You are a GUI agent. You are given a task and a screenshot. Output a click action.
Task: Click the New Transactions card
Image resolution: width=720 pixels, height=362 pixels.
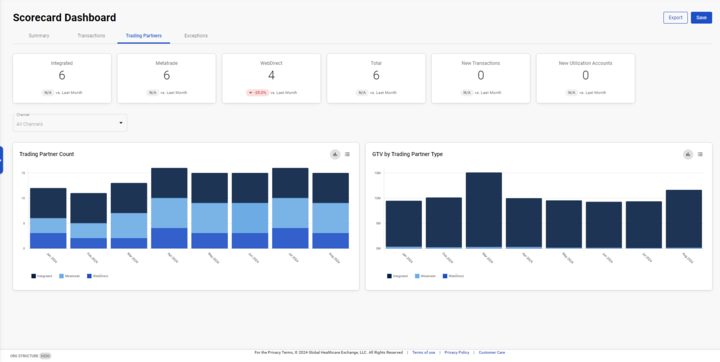point(481,78)
